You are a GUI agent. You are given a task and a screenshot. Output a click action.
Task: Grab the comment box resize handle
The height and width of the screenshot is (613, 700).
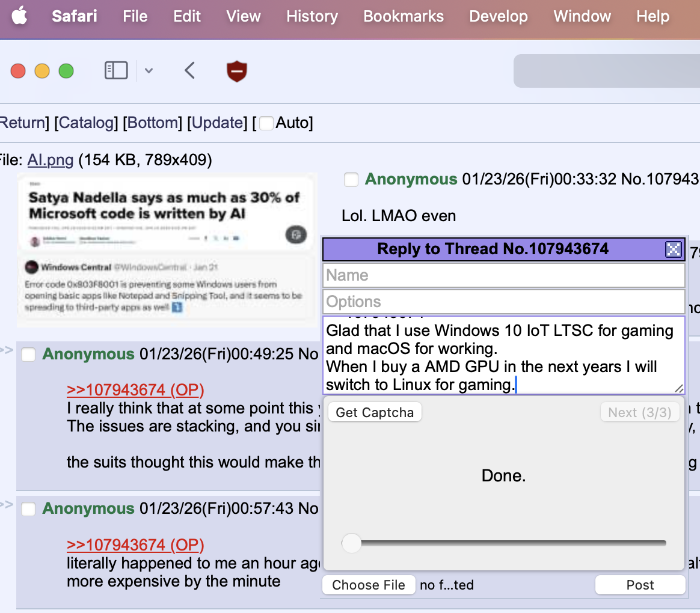[x=679, y=389]
